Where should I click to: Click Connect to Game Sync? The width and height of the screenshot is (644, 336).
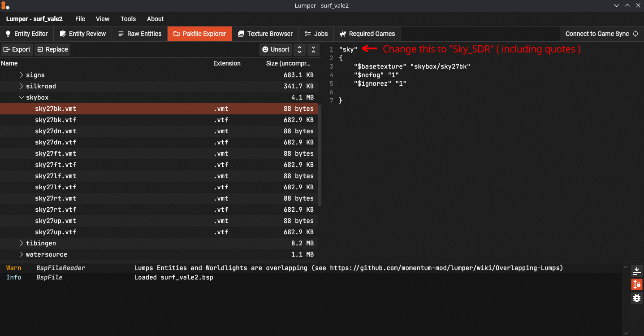(601, 34)
